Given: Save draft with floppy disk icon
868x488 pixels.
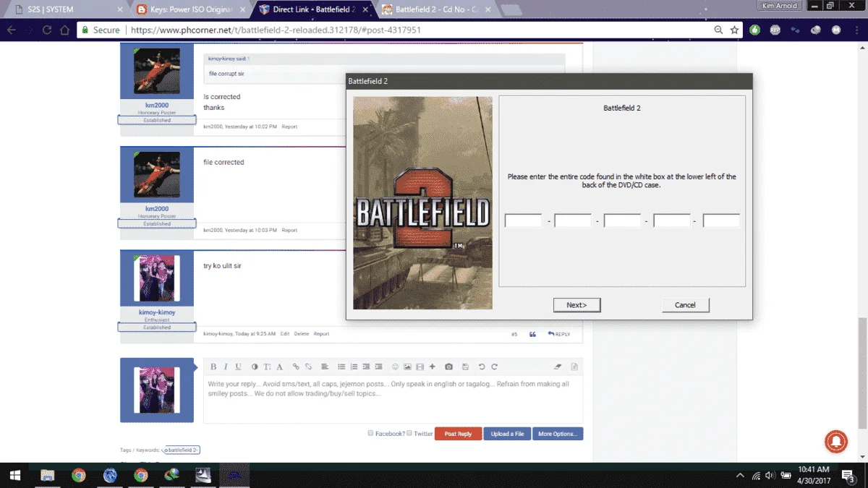Looking at the screenshot, I should click(x=465, y=367).
